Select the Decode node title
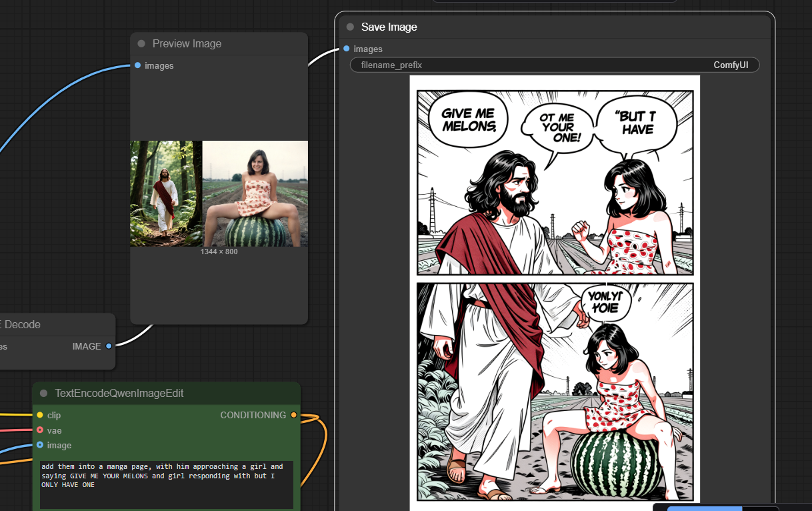The width and height of the screenshot is (812, 511). pos(20,325)
